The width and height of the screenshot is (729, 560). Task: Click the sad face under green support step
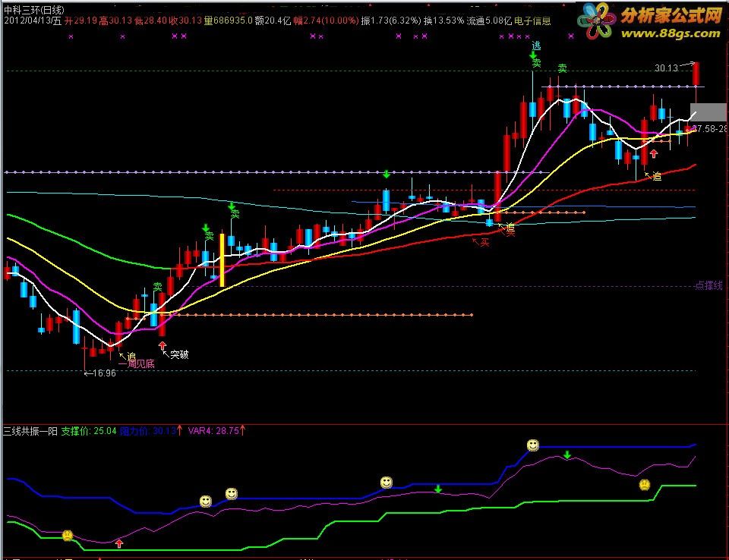645,485
